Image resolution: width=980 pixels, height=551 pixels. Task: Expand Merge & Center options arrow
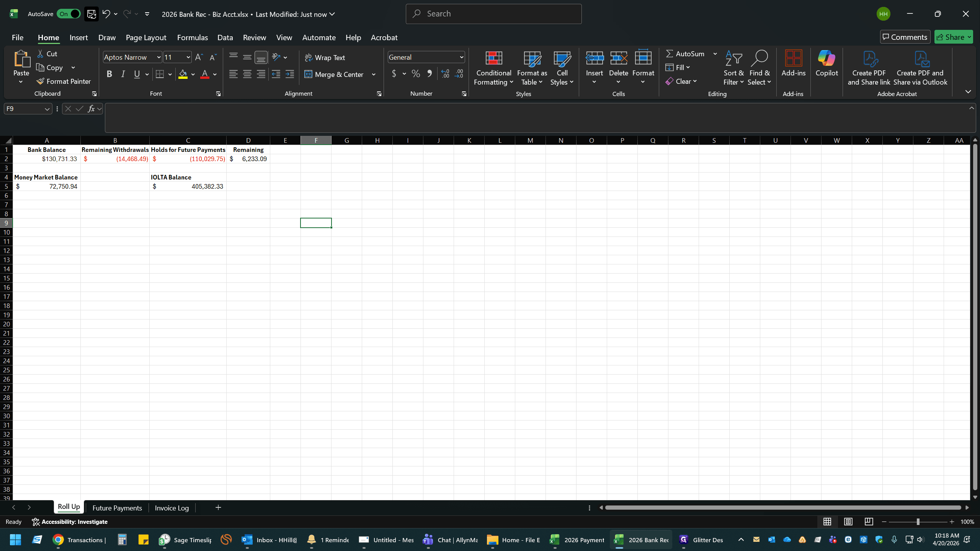374,75
